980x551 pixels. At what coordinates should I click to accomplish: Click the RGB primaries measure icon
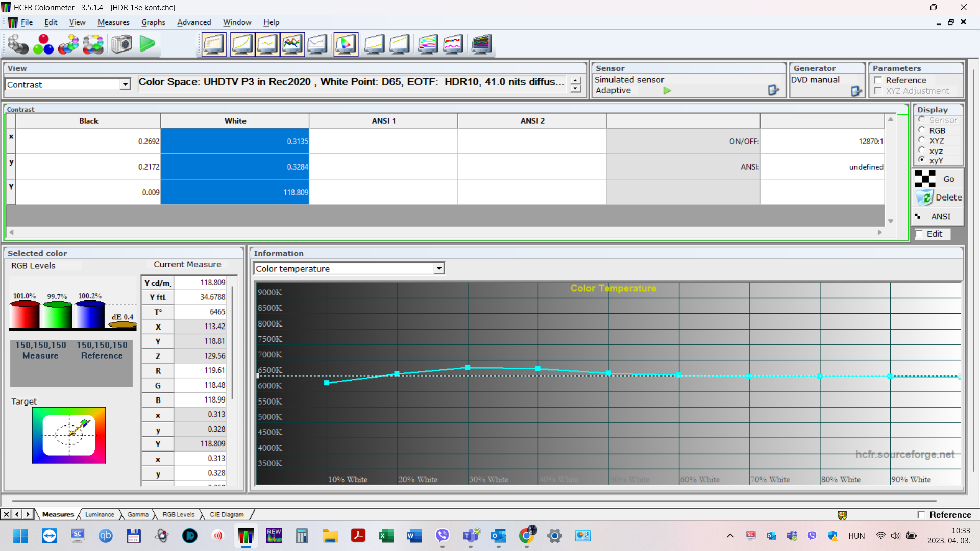[43, 44]
